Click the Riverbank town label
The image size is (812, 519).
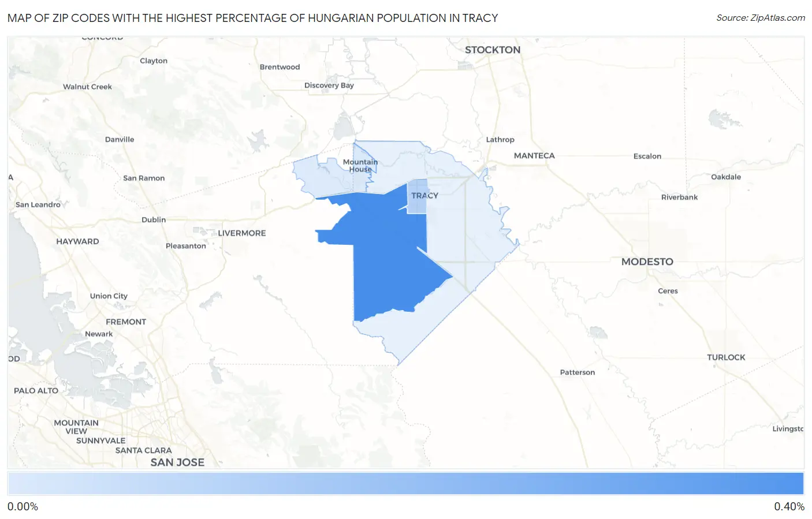(x=680, y=197)
